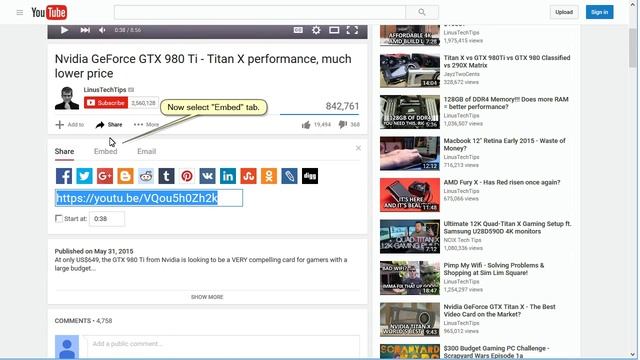
Task: Open player settings gear
Action: [x=316, y=30]
